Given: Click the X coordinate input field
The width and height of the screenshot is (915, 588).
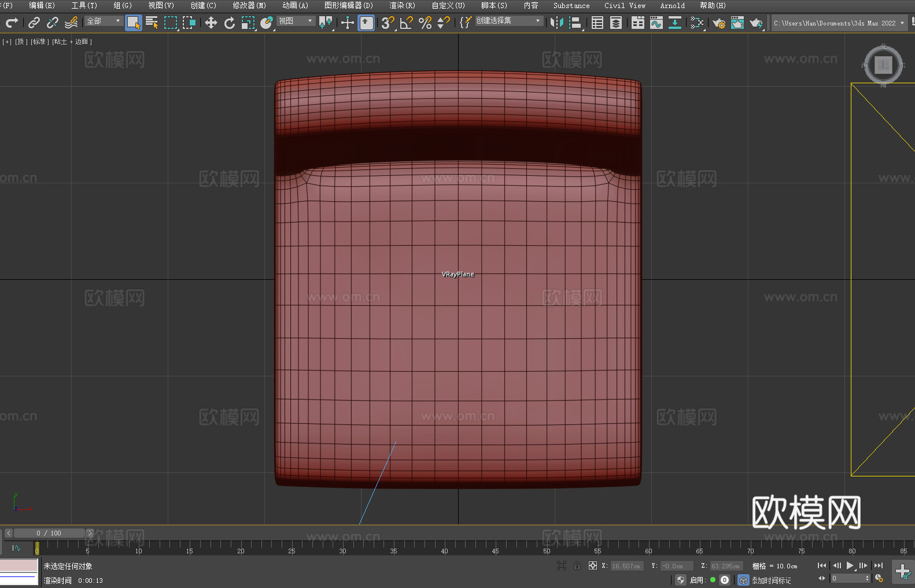Looking at the screenshot, I should tap(627, 566).
